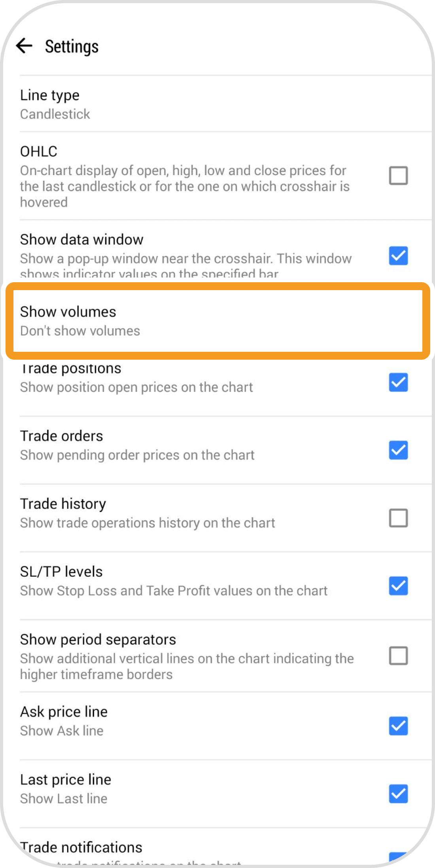Tap the Show period separators title
This screenshot has height=868, width=435.
98,640
